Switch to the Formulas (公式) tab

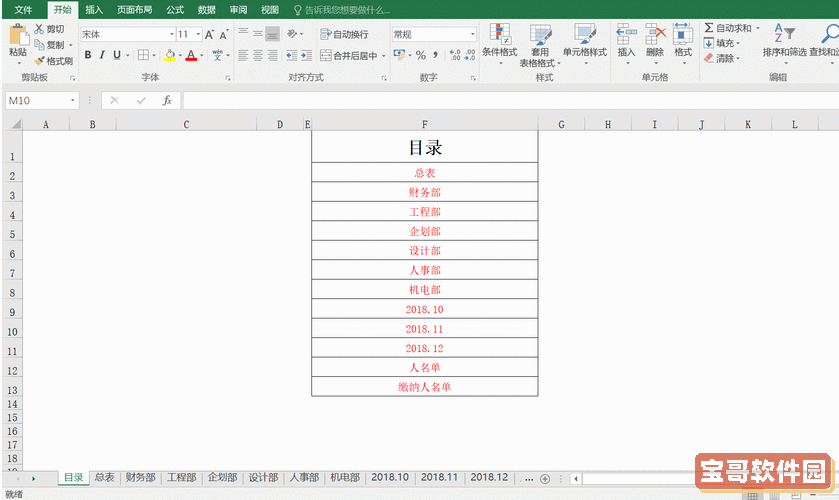175,10
